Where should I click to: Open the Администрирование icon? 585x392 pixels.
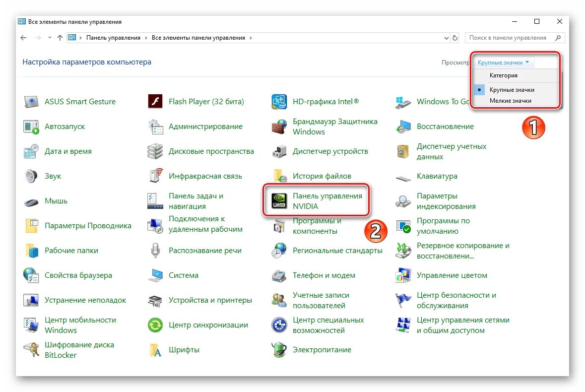pos(155,127)
